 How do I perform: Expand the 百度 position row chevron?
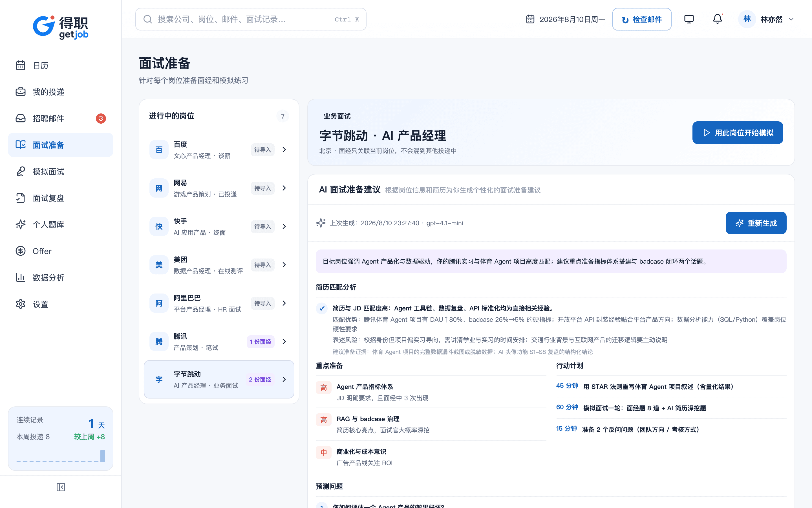click(284, 150)
